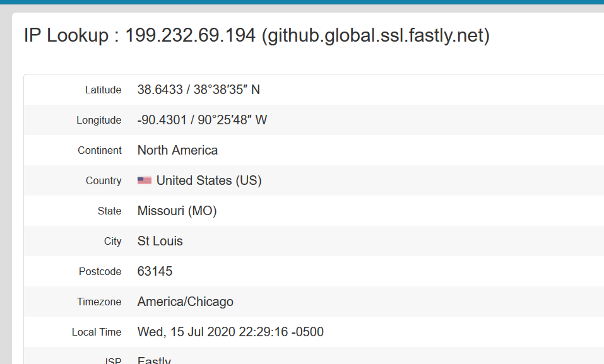Select the Continent row North America
Screen dimensions: 604x364
(177, 150)
